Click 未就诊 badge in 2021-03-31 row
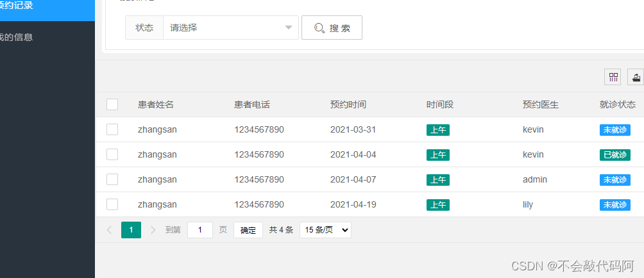The width and height of the screenshot is (644, 278). pos(615,130)
